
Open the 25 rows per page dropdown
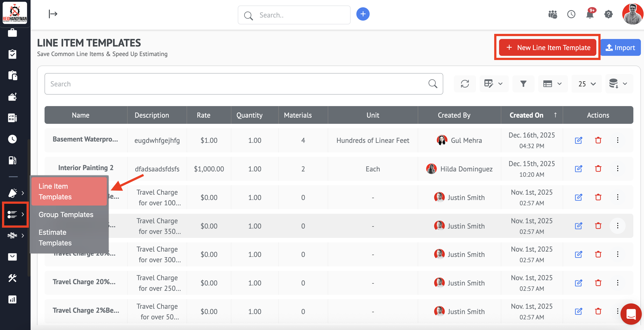pos(587,84)
